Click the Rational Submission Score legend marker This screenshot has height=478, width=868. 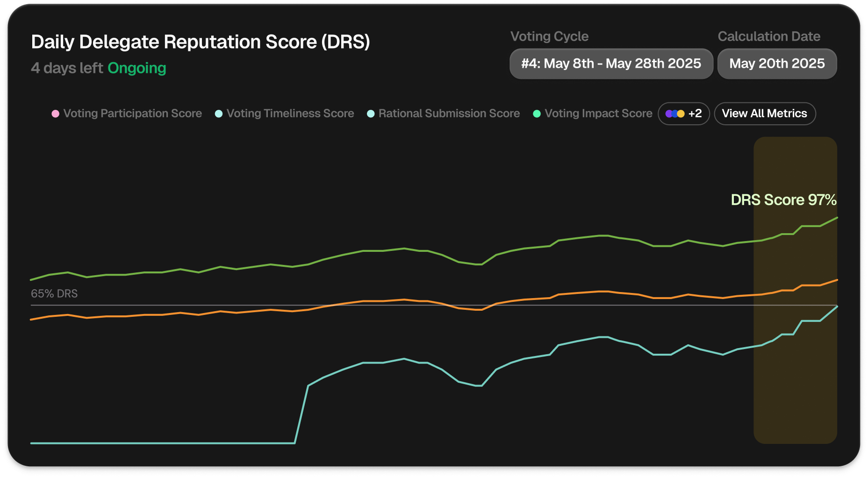coord(371,114)
